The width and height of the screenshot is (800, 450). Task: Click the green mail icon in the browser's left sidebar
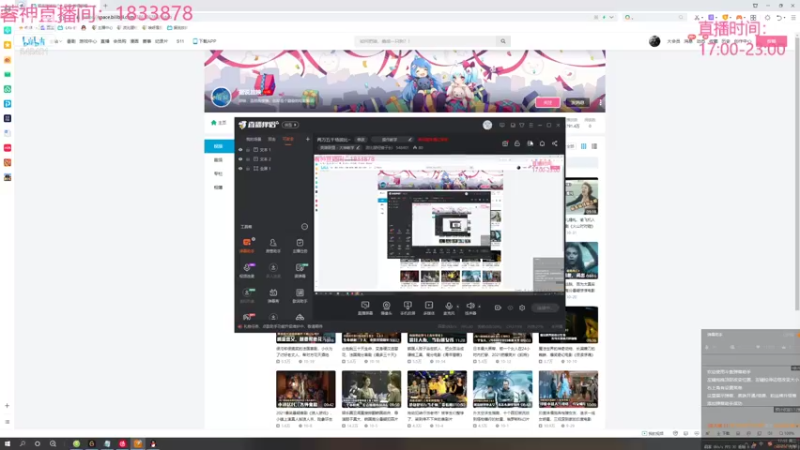(x=7, y=74)
